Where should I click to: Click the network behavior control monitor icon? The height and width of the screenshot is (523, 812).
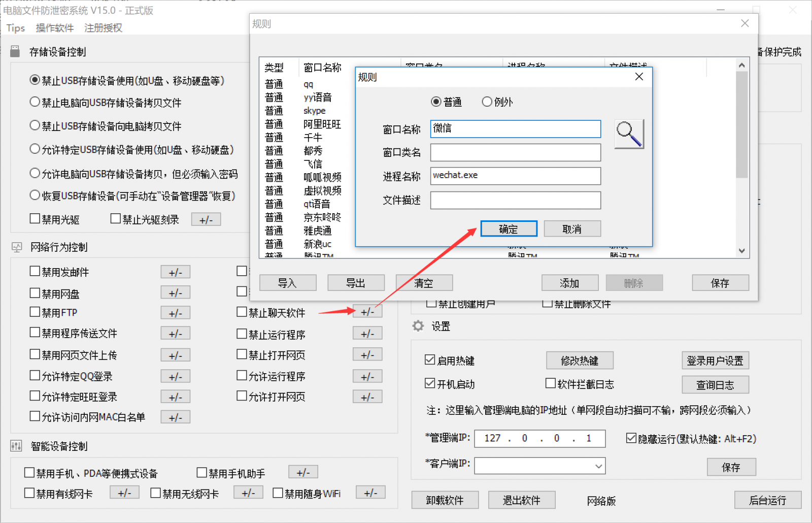17,247
